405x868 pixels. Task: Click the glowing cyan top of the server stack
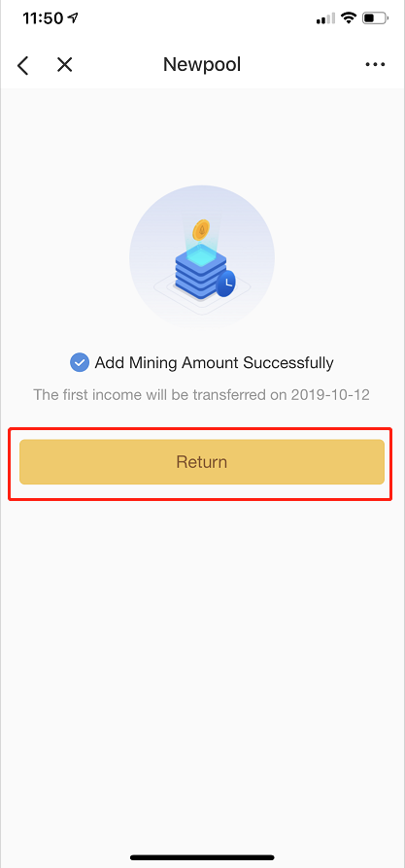click(x=201, y=253)
